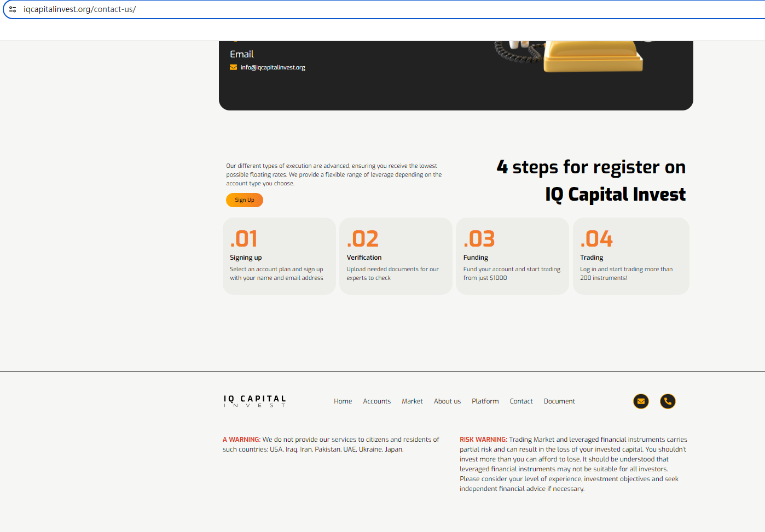Select the .02 Verification step card
The height and width of the screenshot is (532, 765).
[x=396, y=256]
